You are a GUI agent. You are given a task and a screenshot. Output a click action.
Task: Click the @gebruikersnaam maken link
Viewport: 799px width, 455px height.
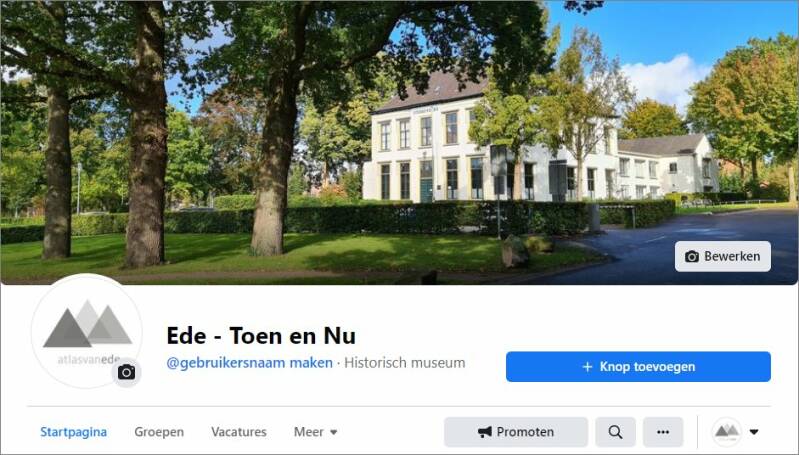249,363
